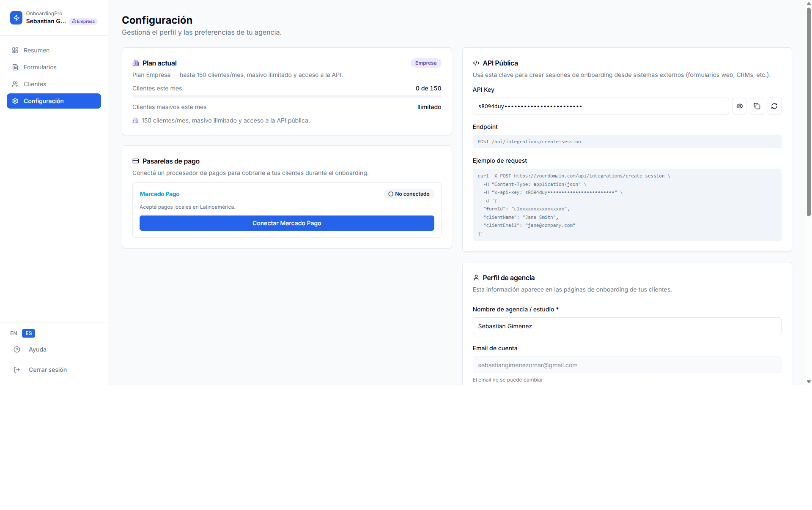Click the Configuración gear icon

pyautogui.click(x=15, y=101)
